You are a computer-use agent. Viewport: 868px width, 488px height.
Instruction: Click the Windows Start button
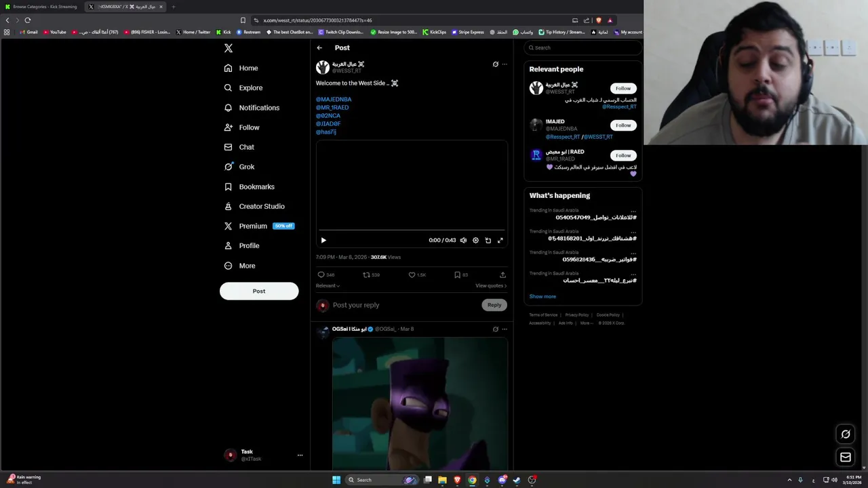[336, 480]
